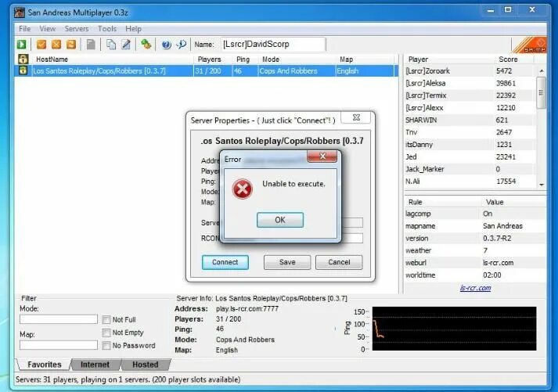
Task: Click the green Settings icon in toolbar
Action: (146, 45)
